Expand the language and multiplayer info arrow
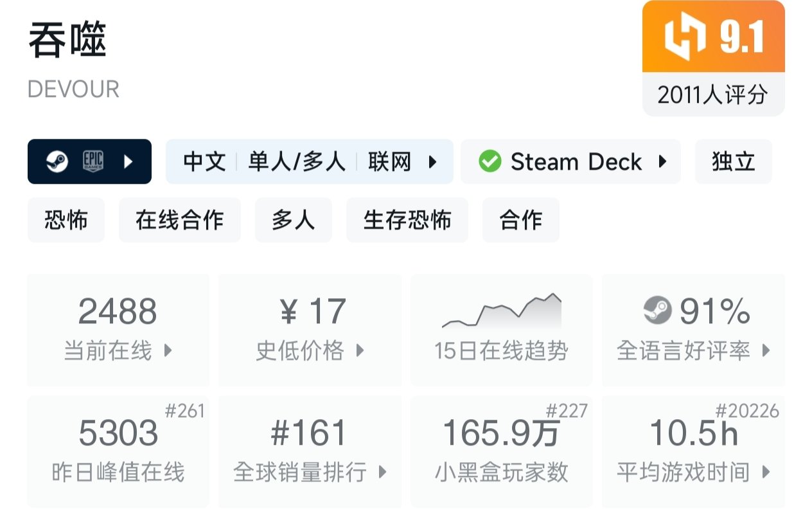Screen dimensions: 812x522 [x=433, y=161]
